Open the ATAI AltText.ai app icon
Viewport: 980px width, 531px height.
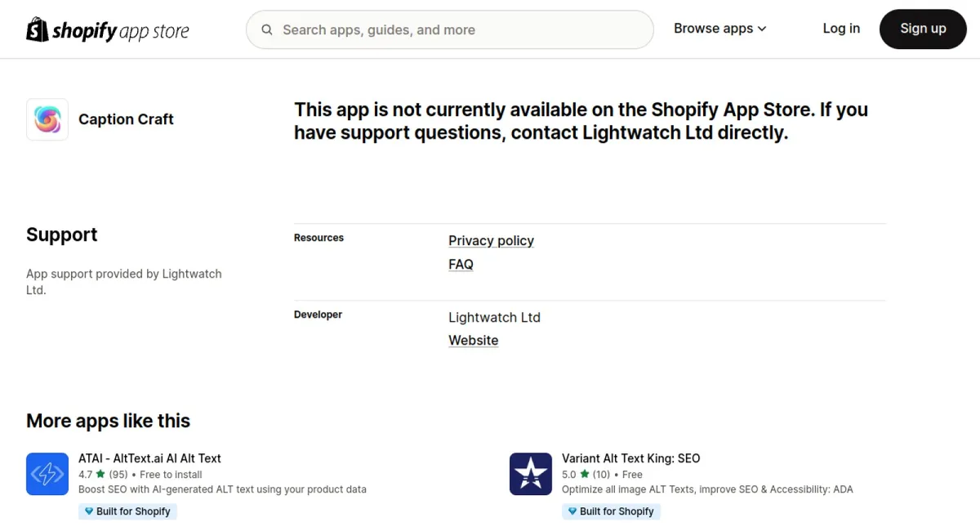(x=47, y=474)
